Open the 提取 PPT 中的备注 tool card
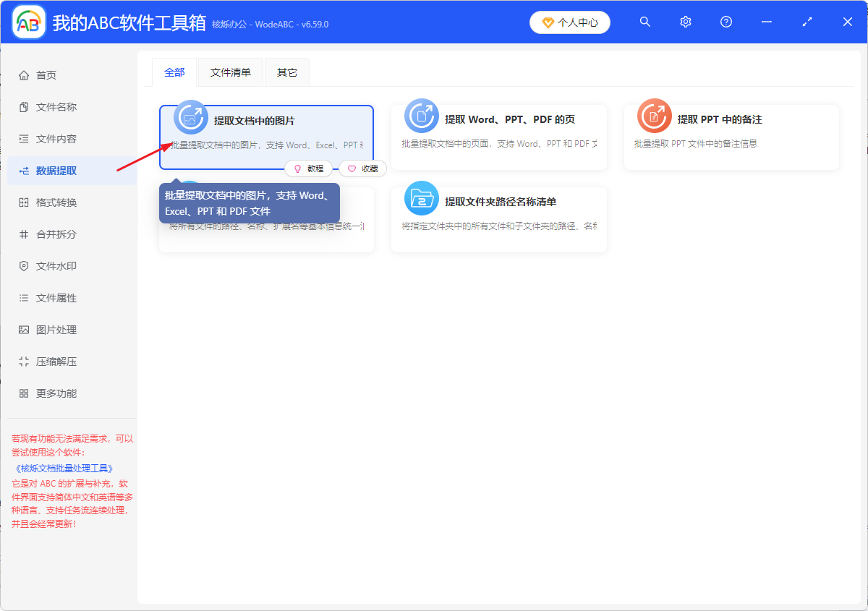 731,136
